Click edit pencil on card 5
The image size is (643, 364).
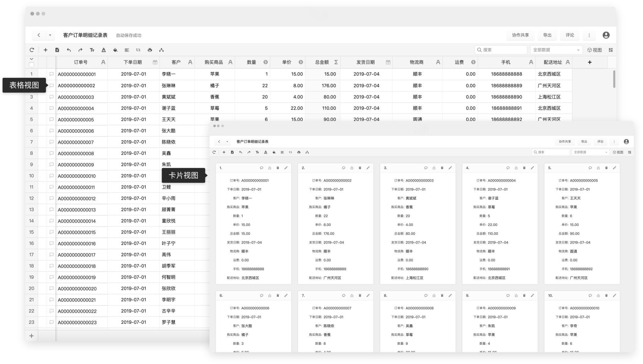pos(614,168)
